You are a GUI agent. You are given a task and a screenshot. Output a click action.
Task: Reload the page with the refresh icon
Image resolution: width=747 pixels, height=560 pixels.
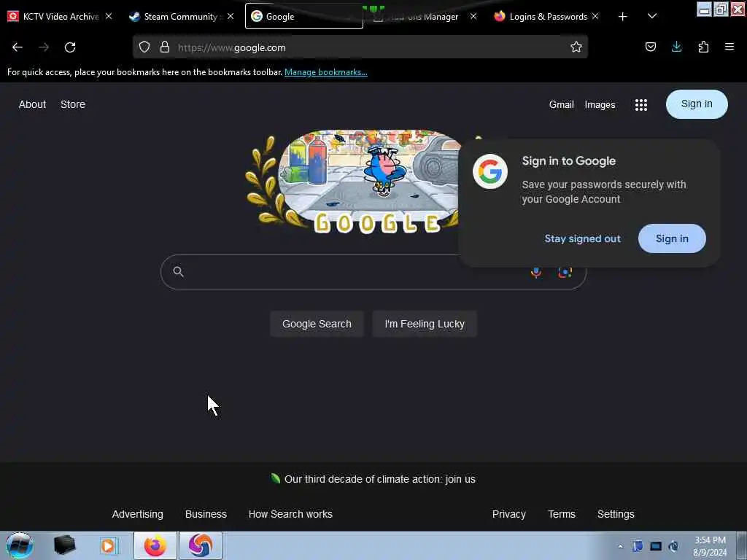70,47
